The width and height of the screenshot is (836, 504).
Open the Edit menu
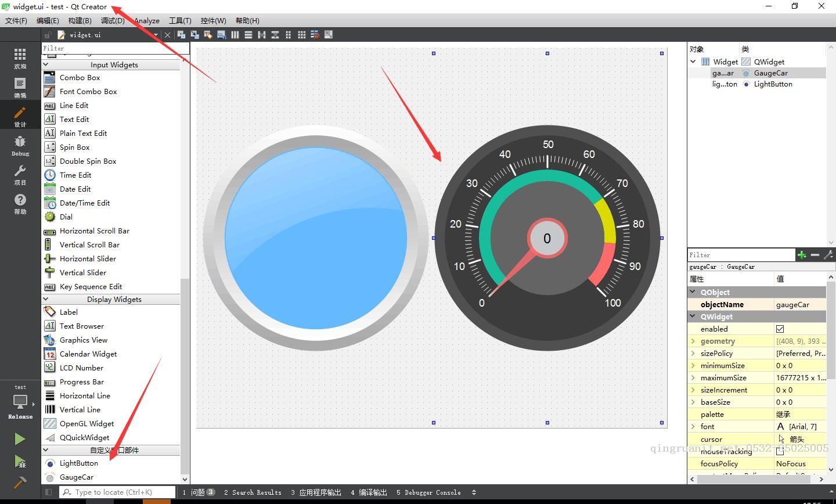[48, 21]
